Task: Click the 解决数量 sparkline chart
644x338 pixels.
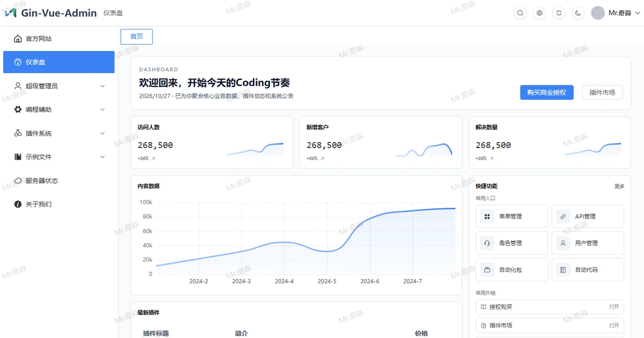Action: [593, 149]
